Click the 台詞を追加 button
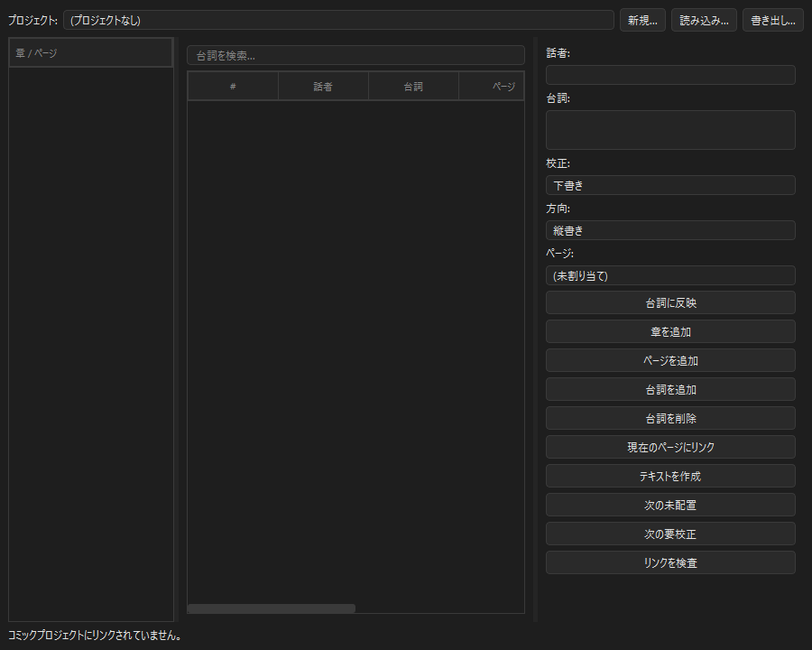 point(670,389)
